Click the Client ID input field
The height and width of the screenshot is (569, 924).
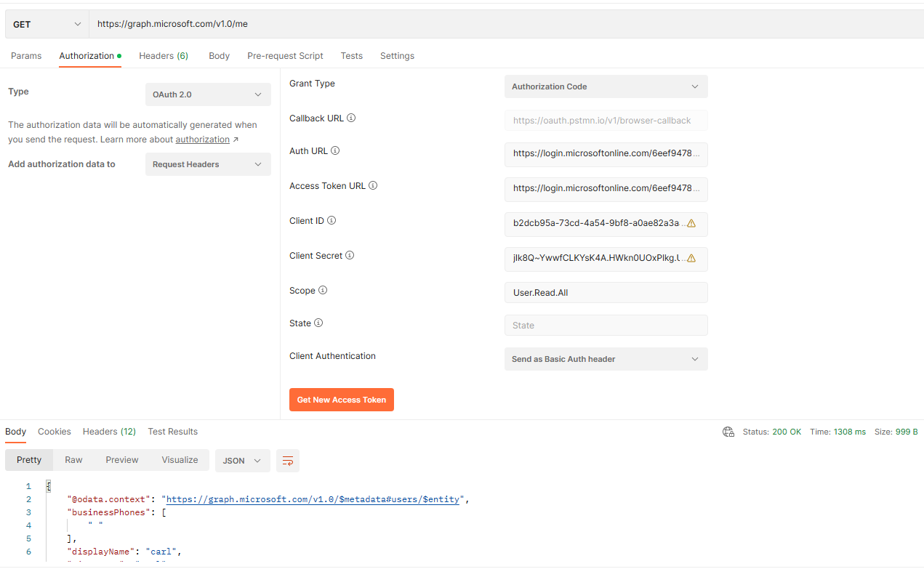[606, 224]
